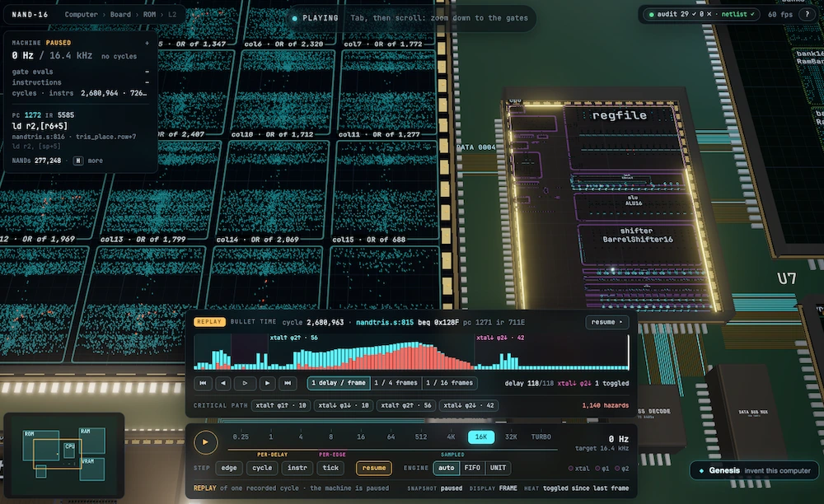The image size is (824, 504).
Task: Jump to last replay frame
Action: point(288,383)
